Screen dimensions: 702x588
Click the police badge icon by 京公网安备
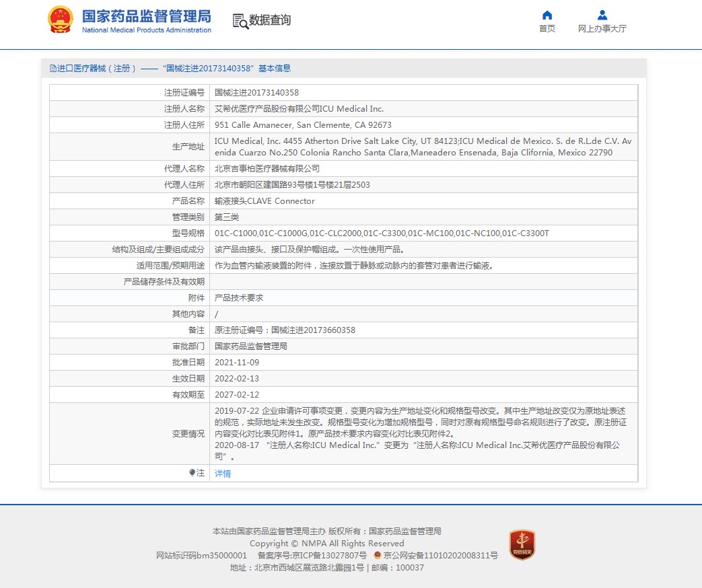coord(378,555)
